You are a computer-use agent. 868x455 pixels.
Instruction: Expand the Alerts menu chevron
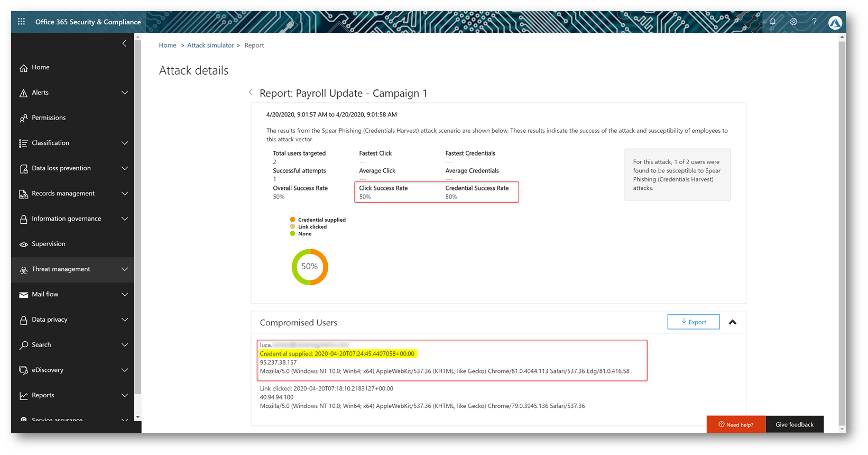click(x=125, y=93)
